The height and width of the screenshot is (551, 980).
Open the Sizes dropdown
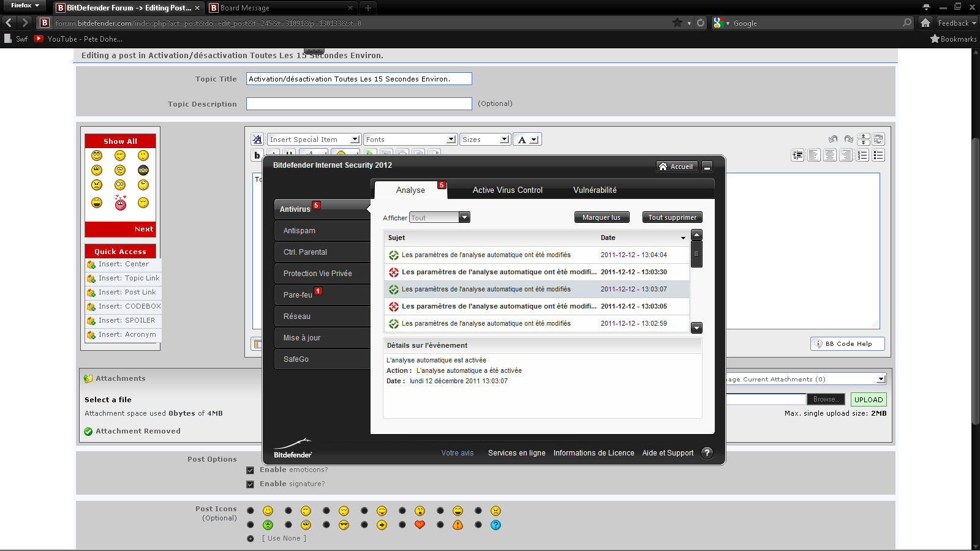click(485, 140)
